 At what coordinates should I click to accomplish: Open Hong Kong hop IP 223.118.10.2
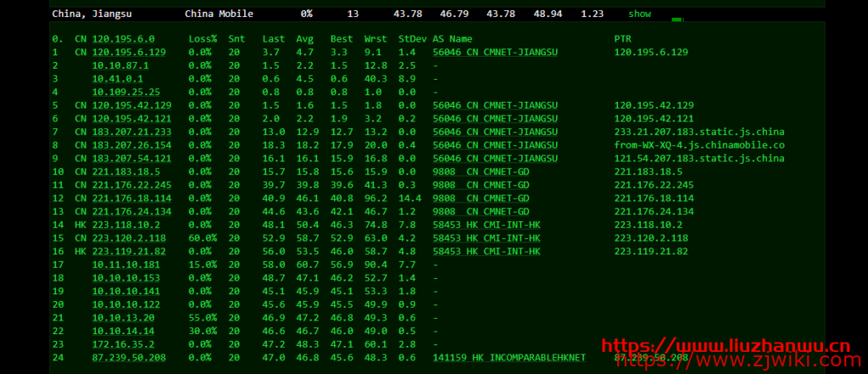pyautogui.click(x=126, y=225)
